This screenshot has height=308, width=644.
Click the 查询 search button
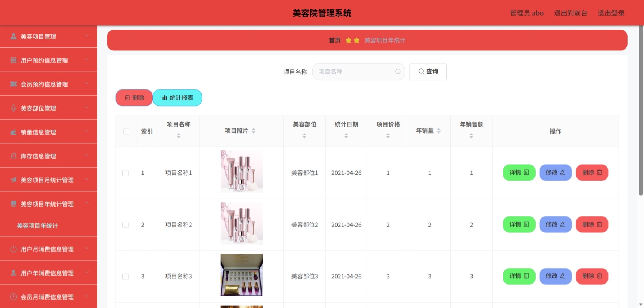[428, 72]
